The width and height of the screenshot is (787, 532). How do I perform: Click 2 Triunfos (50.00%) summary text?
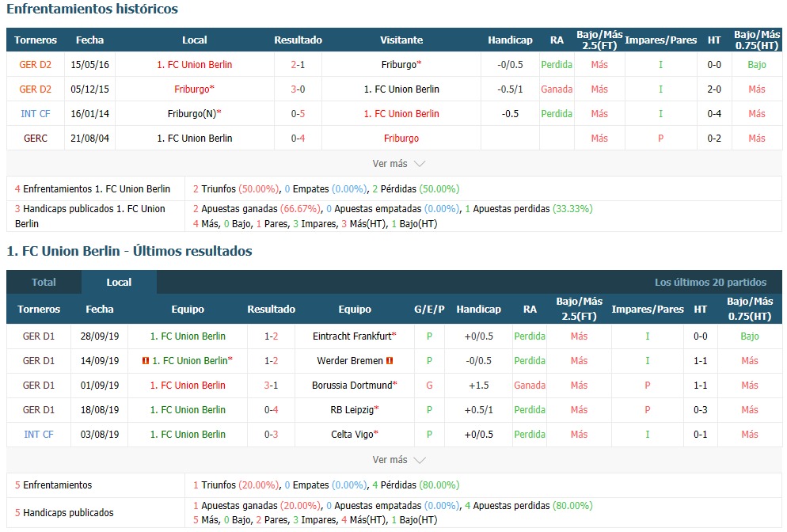(235, 189)
